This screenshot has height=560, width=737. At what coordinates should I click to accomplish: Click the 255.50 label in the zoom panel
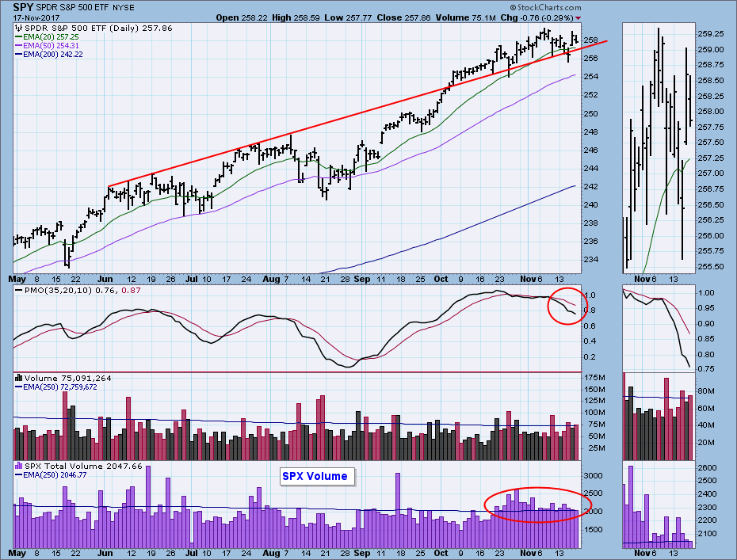711,266
